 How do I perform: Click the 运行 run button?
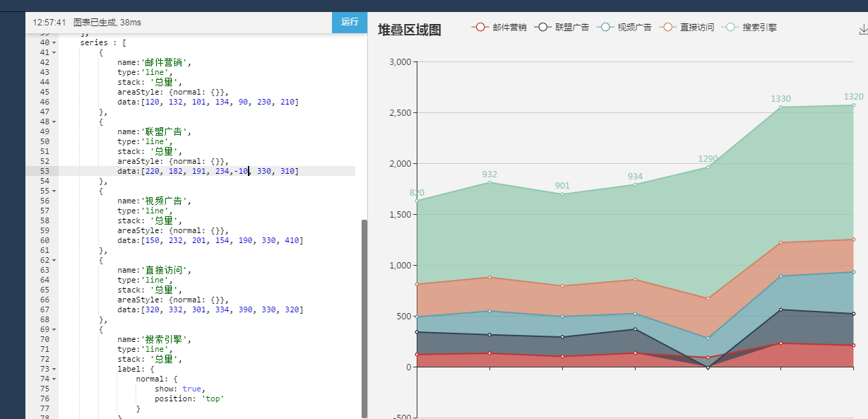350,22
